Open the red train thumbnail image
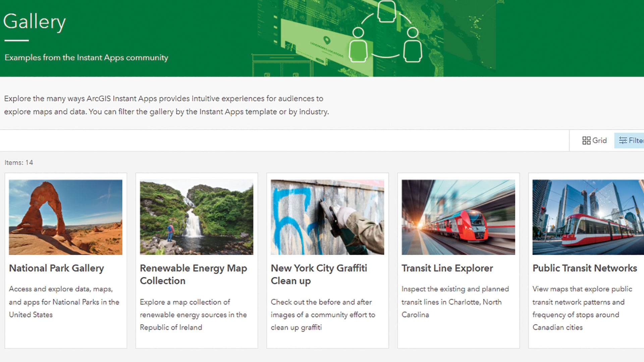 click(x=458, y=217)
